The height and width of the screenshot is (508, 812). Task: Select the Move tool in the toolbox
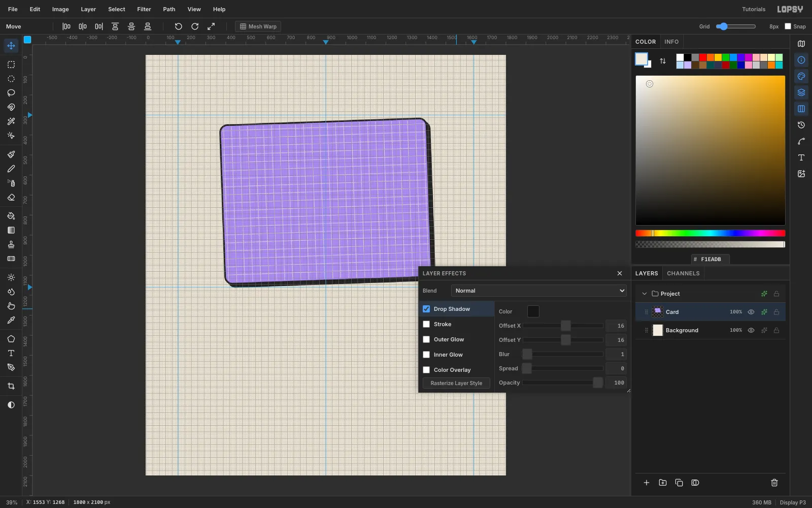[x=11, y=46]
